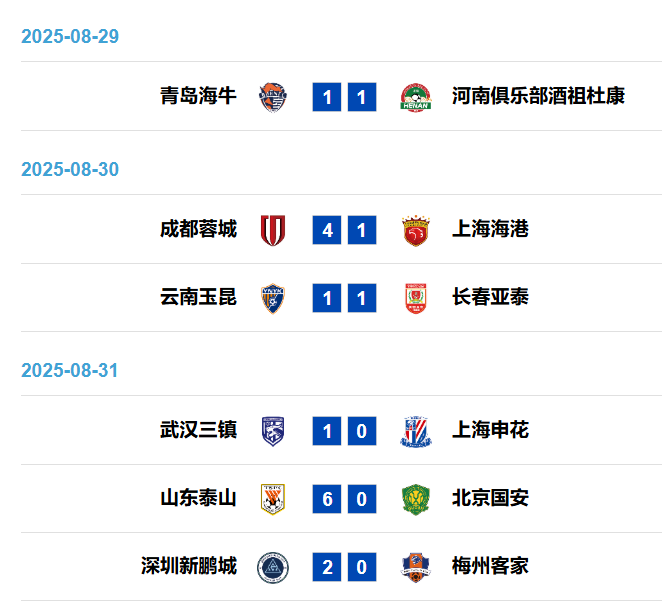Screen dimensions: 662x610
Task: Open team name 河南俱乐部酒祖杜康
Action: click(538, 96)
